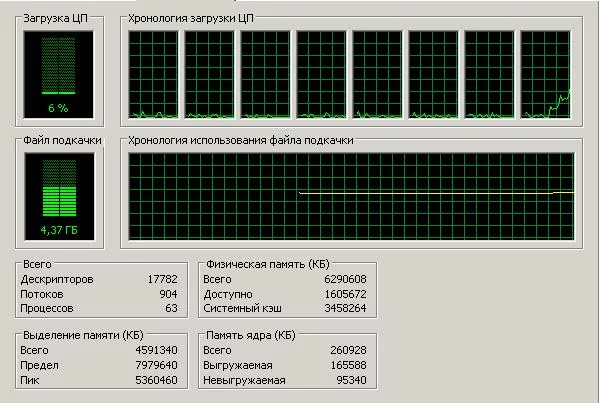The width and height of the screenshot is (600, 403).
Task: Click the Доступно value 1605672
Action: coord(346,295)
